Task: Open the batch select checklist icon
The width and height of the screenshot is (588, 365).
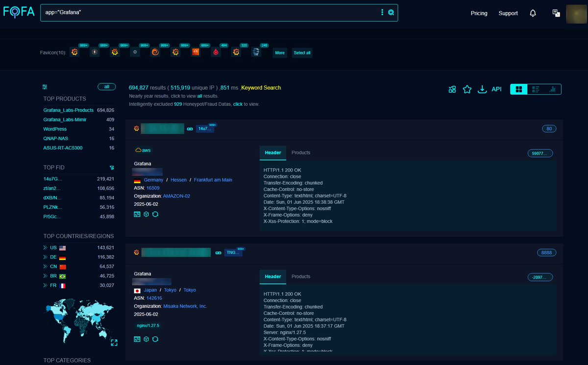Action: pos(452,89)
